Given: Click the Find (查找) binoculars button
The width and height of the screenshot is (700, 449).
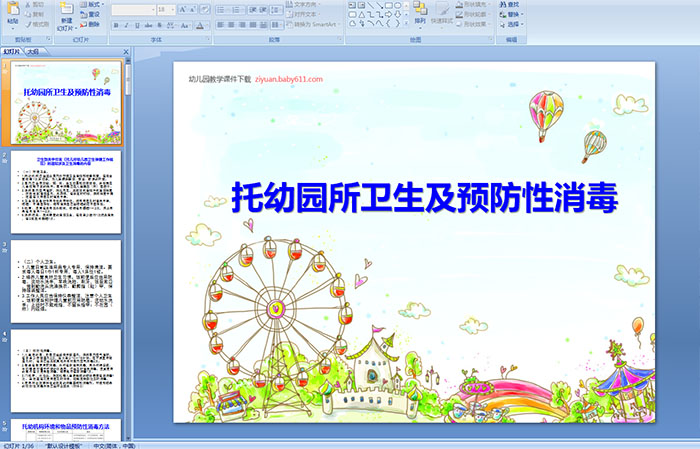Looking at the screenshot, I should tap(509, 4).
